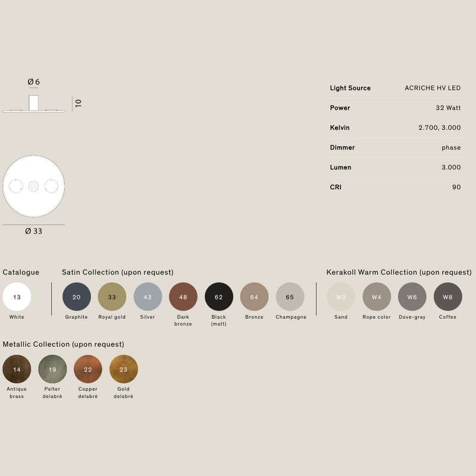The width and height of the screenshot is (476, 476).
Task: Select the Sand W2 Kerakoll swatch
Action: point(341,297)
